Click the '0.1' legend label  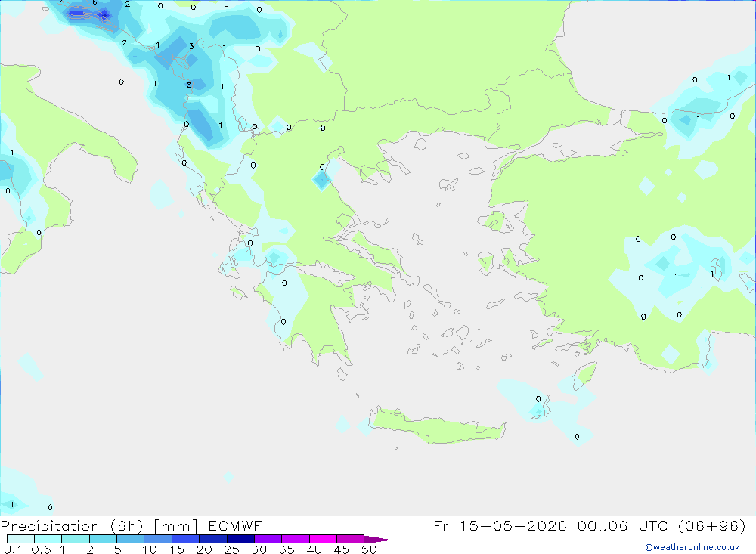13,549
